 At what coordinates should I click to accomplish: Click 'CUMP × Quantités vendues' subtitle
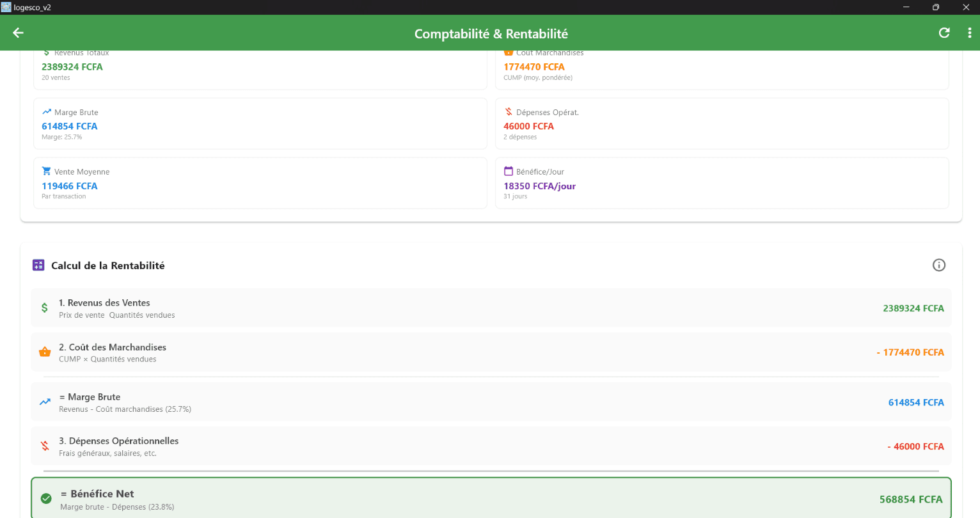point(107,359)
